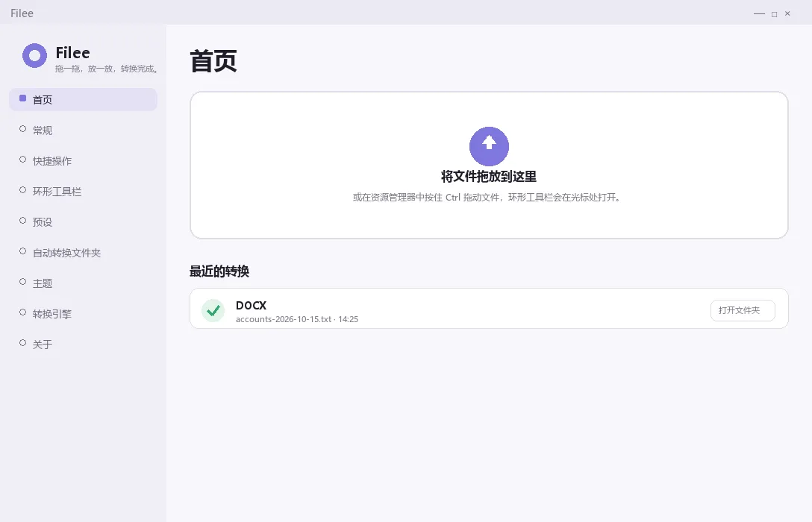Go to 快捷操作 in the sidebar

83,160
